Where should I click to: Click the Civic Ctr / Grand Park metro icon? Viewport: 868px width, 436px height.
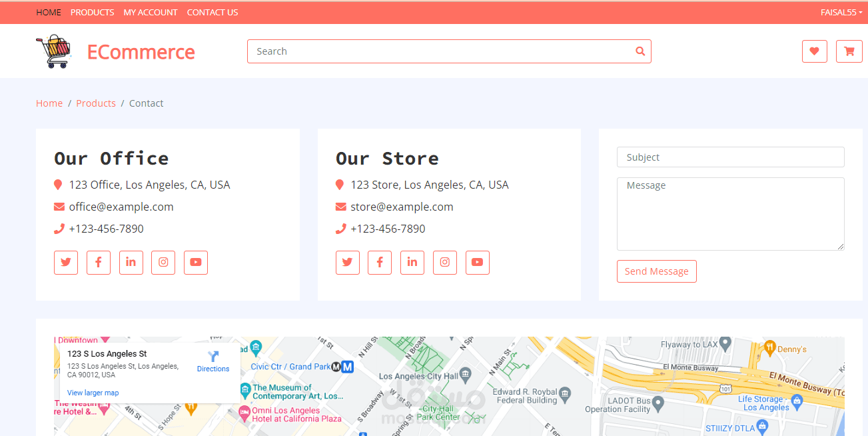point(347,367)
